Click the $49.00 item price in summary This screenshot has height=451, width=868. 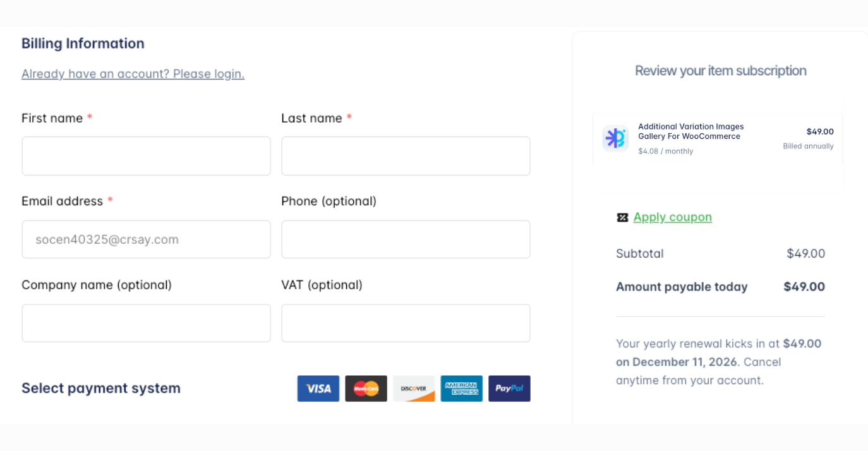pyautogui.click(x=819, y=131)
